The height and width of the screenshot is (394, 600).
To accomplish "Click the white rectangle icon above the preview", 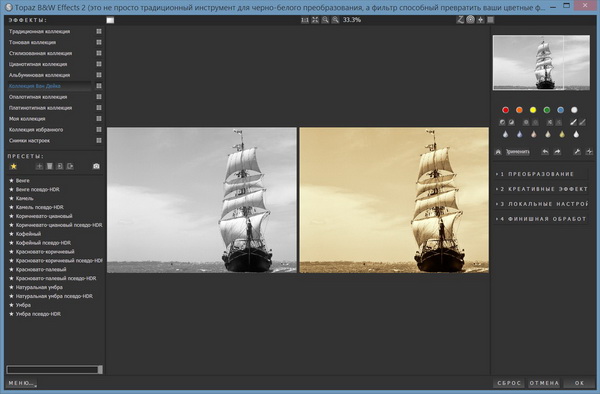I will pos(110,20).
